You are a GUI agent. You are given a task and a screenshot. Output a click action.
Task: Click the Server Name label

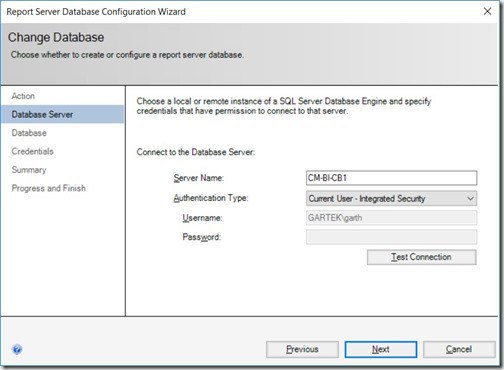(199, 178)
